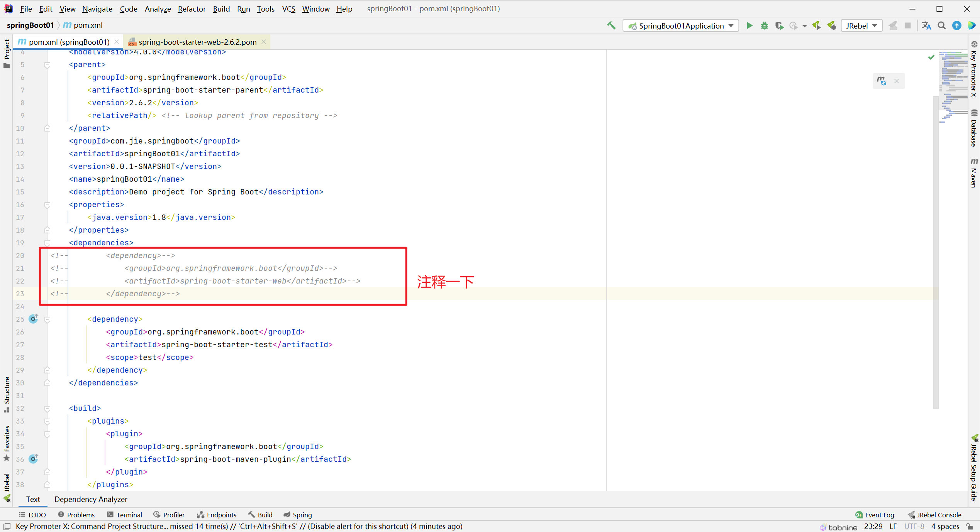Open the Endpoints tool window
The image size is (980, 532).
coord(216,515)
